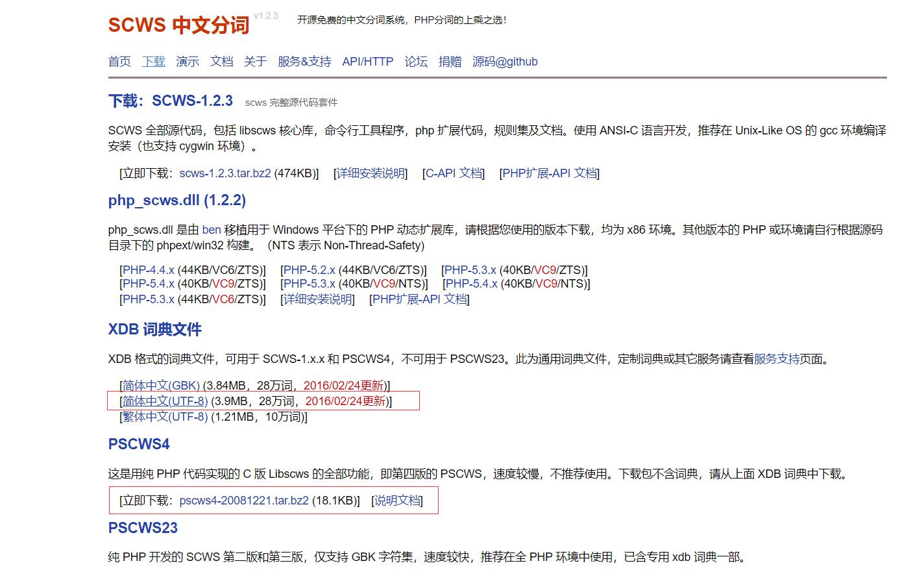
Task: Click the (474KB) file size text
Action: [295, 173]
